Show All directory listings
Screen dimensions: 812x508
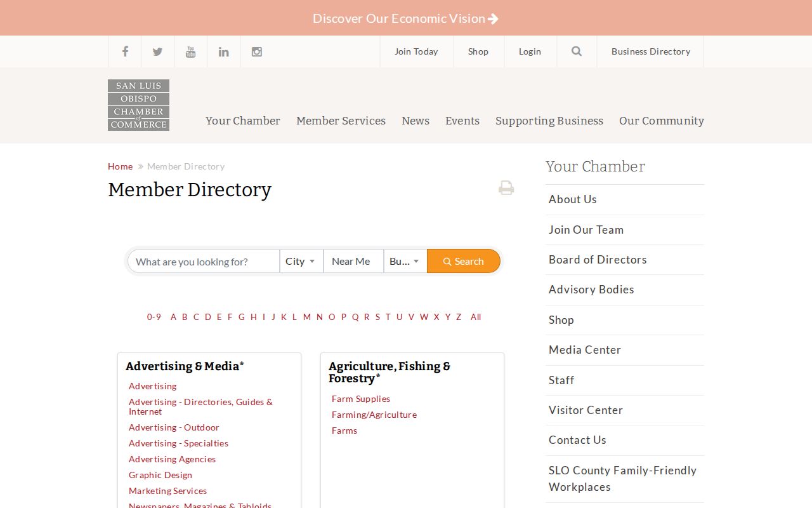[476, 317]
